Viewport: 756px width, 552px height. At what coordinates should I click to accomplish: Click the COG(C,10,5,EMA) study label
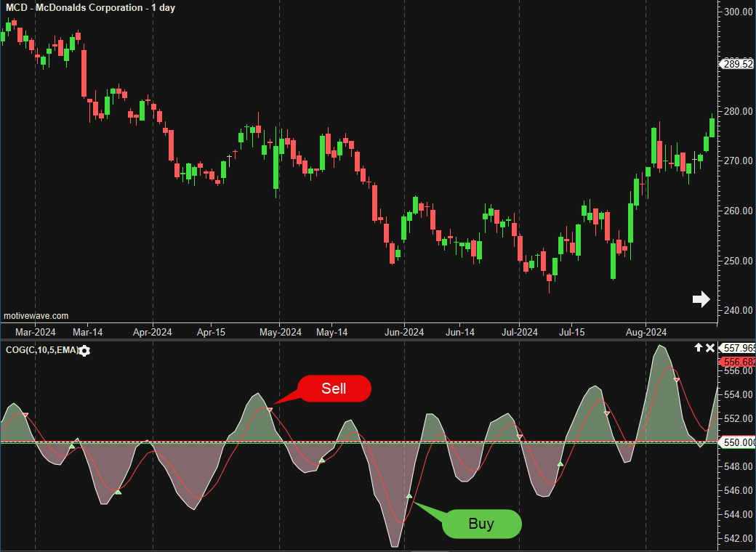pos(41,351)
